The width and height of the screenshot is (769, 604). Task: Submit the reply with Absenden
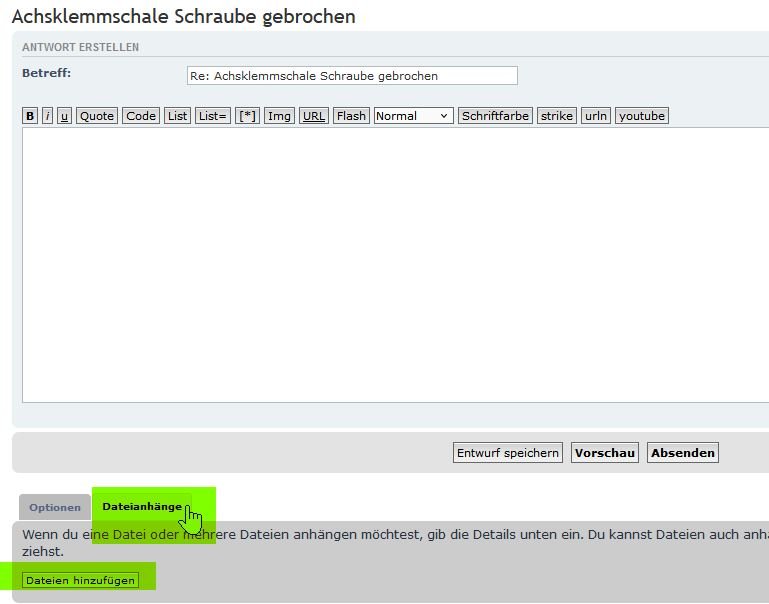pos(683,453)
